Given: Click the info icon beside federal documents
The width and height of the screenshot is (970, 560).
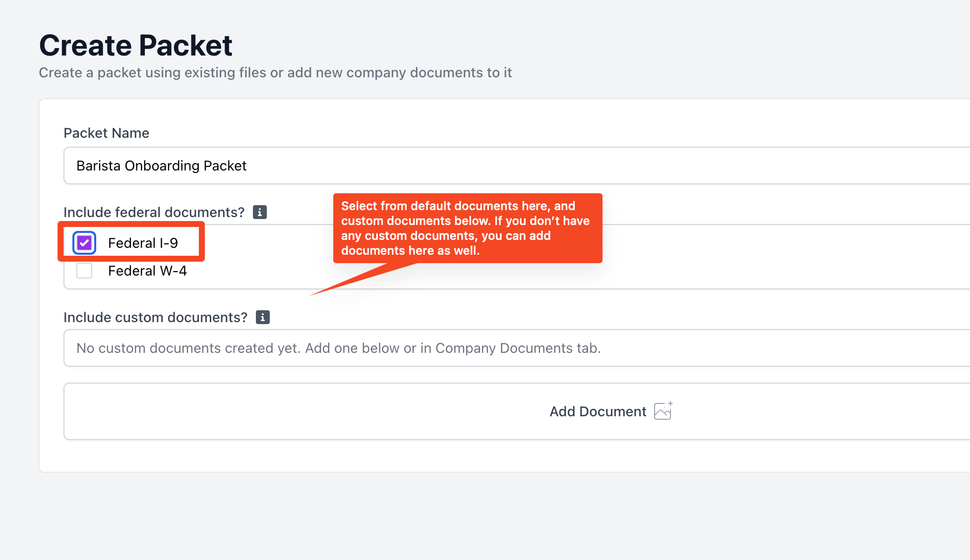Looking at the screenshot, I should tap(260, 212).
